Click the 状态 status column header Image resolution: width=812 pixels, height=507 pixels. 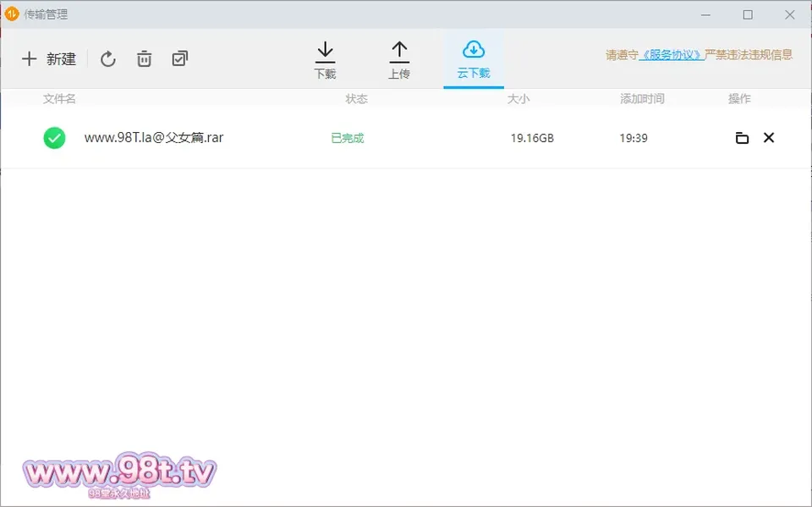click(x=356, y=98)
